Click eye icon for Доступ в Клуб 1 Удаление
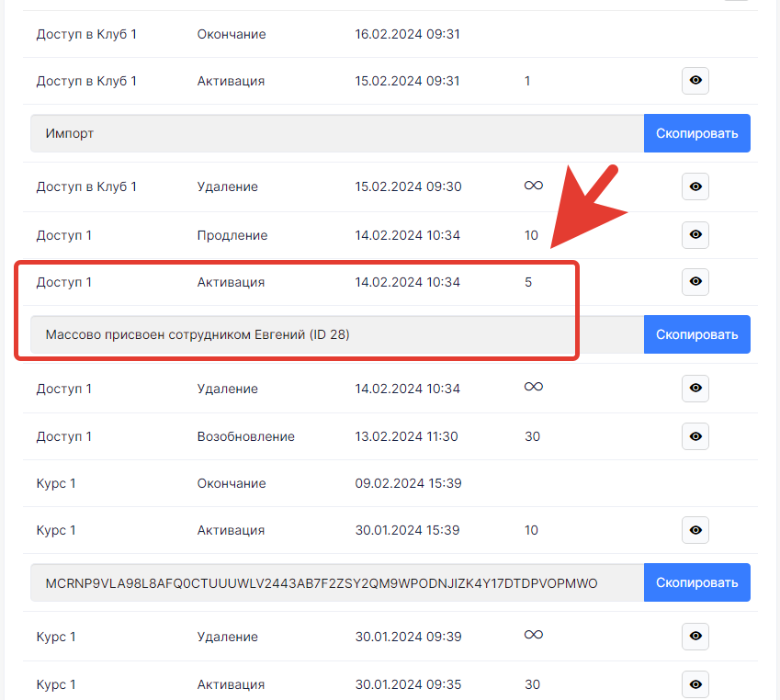The height and width of the screenshot is (700, 780). coord(695,186)
